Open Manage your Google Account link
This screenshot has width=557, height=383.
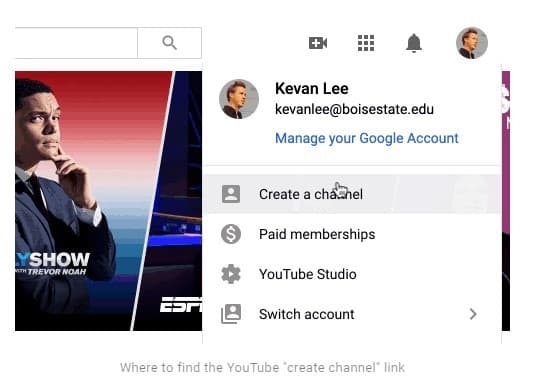[367, 138]
